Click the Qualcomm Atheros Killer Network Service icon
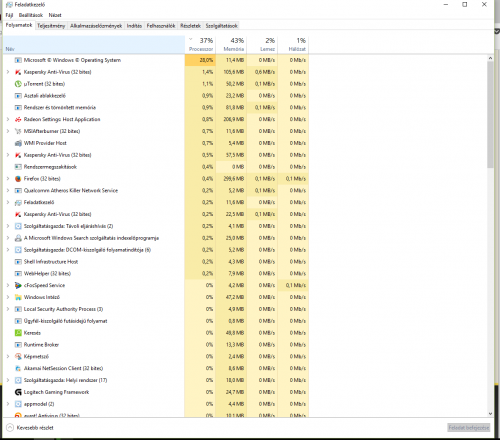This screenshot has width=500, height=440. (18, 191)
